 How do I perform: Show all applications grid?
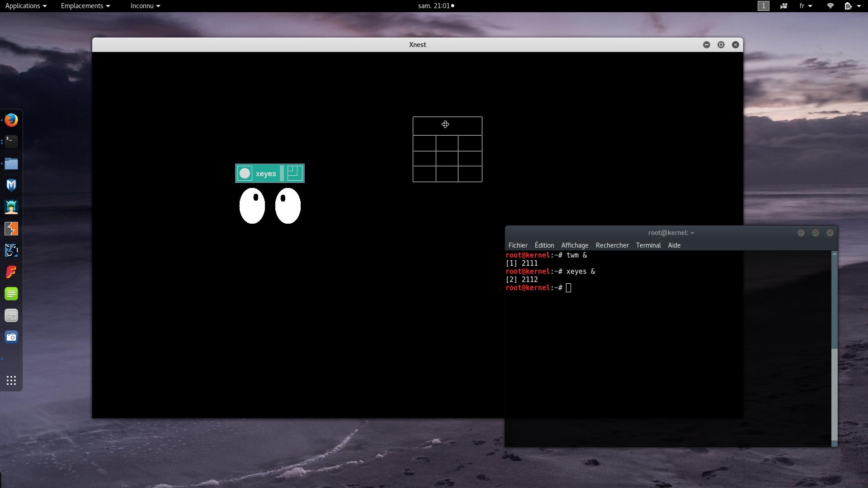[x=11, y=380]
